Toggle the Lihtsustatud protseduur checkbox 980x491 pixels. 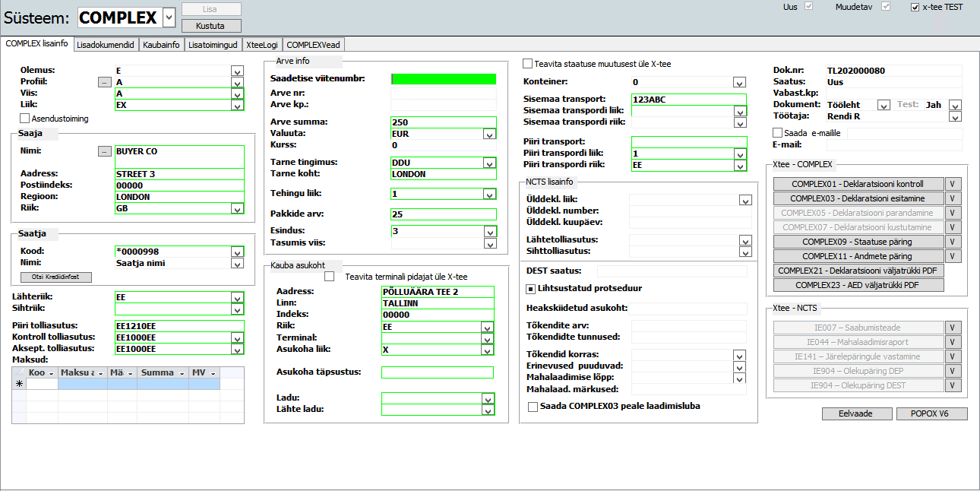point(532,289)
